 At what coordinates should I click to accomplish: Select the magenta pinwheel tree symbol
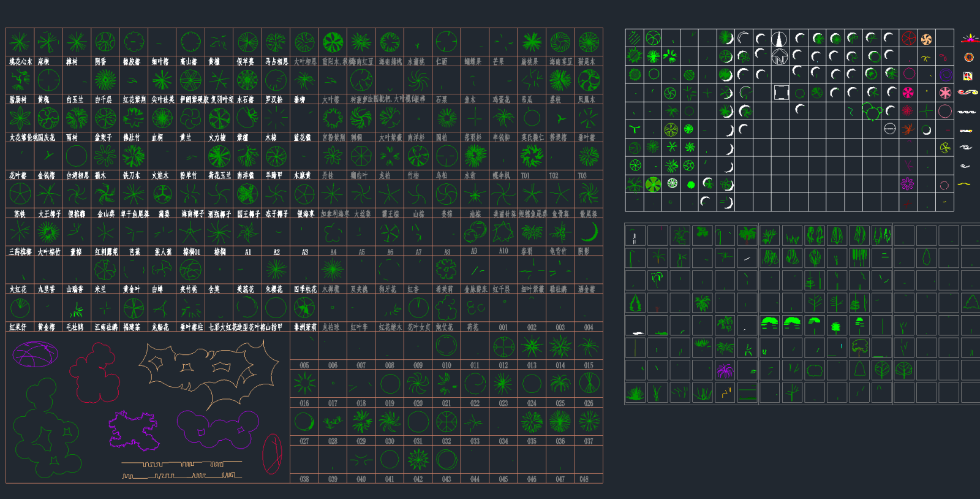(908, 93)
